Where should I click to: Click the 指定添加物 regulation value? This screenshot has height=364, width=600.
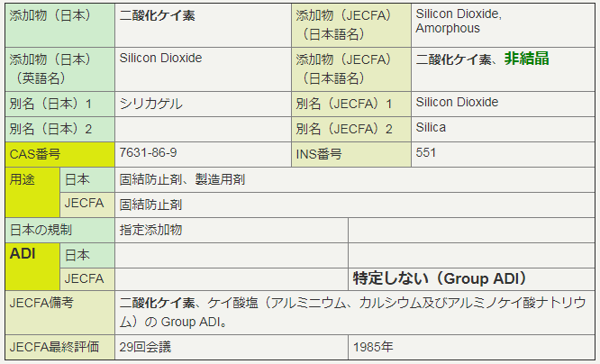pyautogui.click(x=150, y=230)
